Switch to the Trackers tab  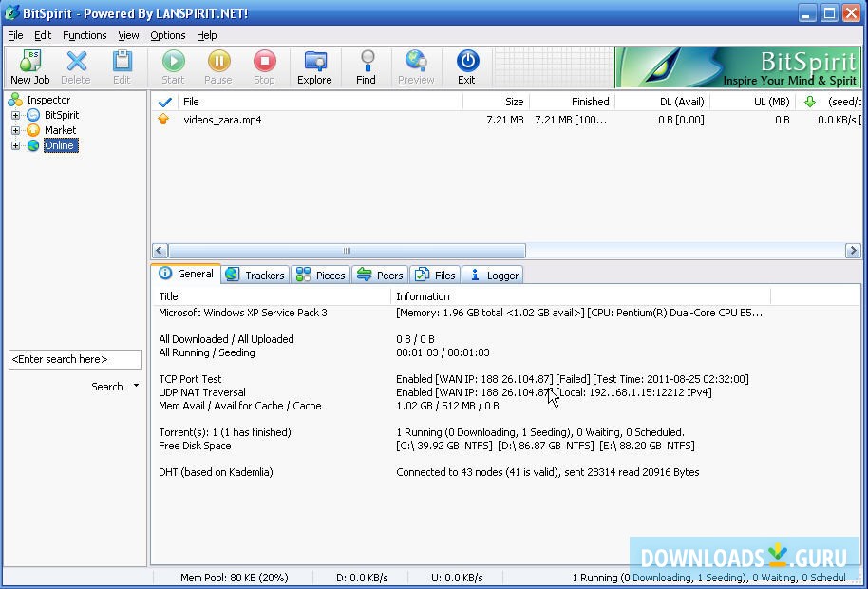tap(255, 275)
